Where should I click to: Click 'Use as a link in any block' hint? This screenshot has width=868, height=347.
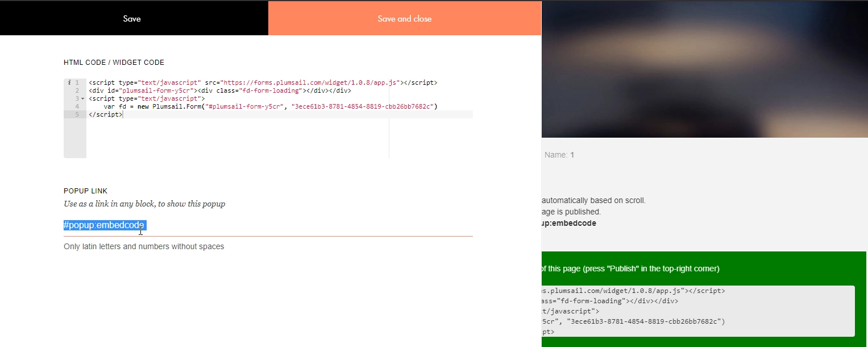(x=144, y=204)
